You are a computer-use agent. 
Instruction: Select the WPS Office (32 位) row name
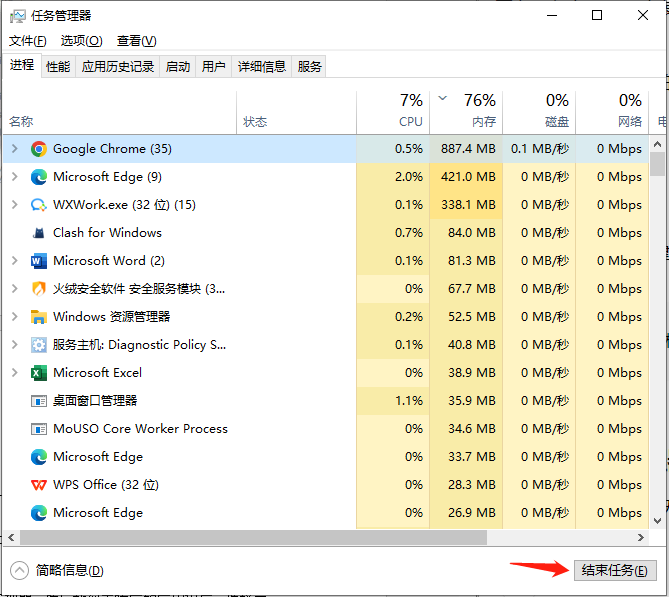pos(106,485)
